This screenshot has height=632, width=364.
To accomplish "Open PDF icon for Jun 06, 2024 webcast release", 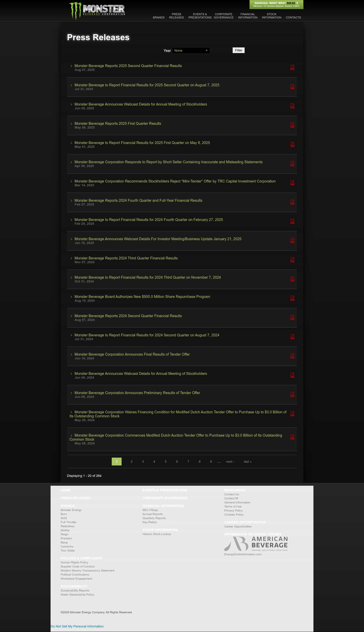I will pos(292,375).
